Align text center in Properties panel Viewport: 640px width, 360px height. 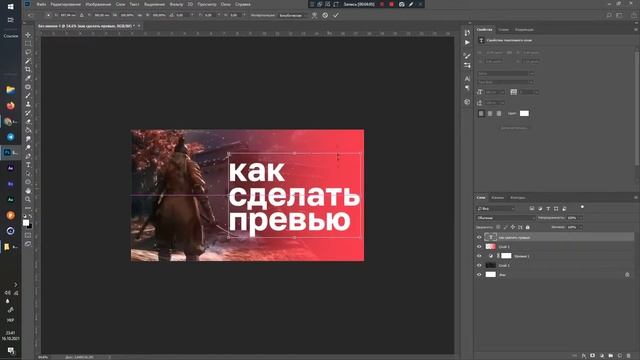[x=490, y=113]
